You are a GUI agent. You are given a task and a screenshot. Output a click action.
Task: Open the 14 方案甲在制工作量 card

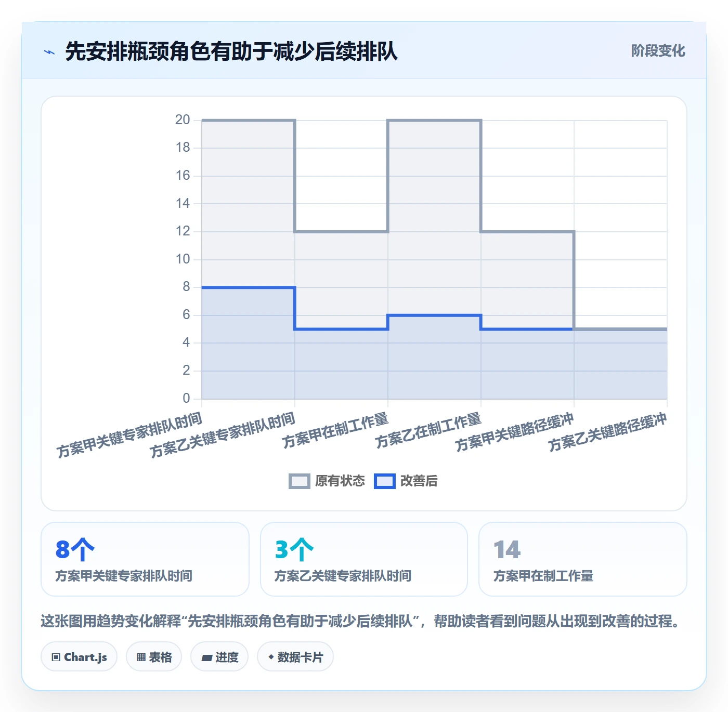coord(583,559)
